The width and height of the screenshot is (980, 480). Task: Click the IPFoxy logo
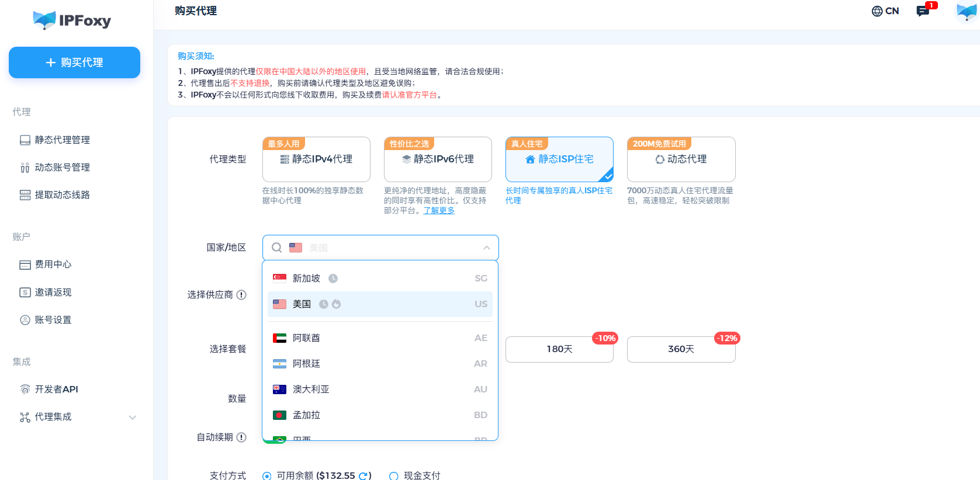pyautogui.click(x=72, y=20)
